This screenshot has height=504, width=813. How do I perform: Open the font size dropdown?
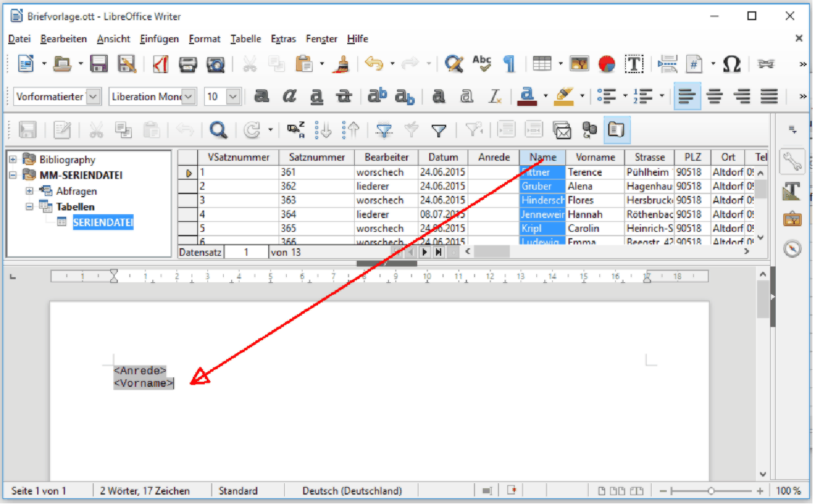pyautogui.click(x=233, y=96)
